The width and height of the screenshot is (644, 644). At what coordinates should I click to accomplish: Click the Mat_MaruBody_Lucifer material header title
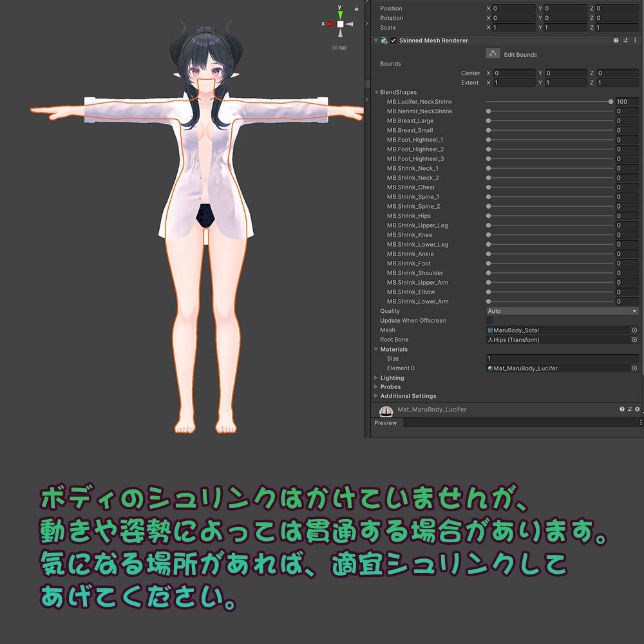(431, 410)
